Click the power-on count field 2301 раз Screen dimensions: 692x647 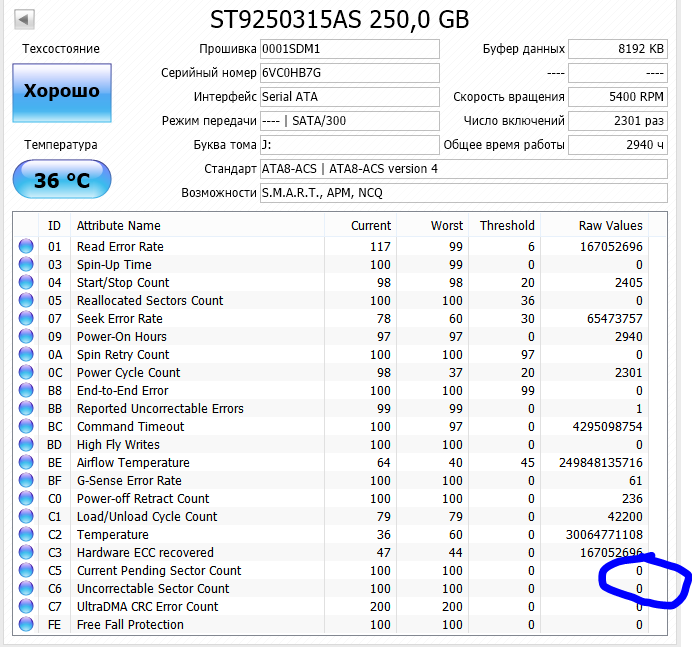618,121
